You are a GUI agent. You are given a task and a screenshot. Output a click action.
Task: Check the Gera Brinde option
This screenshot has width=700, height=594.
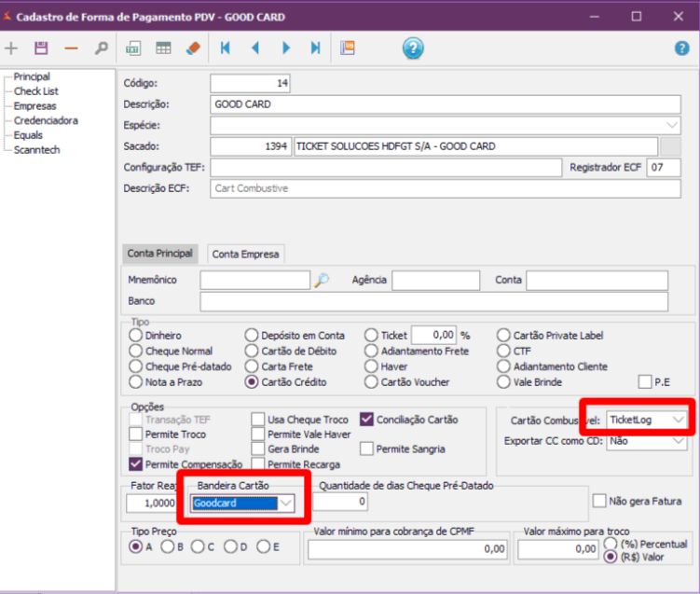pos(257,449)
